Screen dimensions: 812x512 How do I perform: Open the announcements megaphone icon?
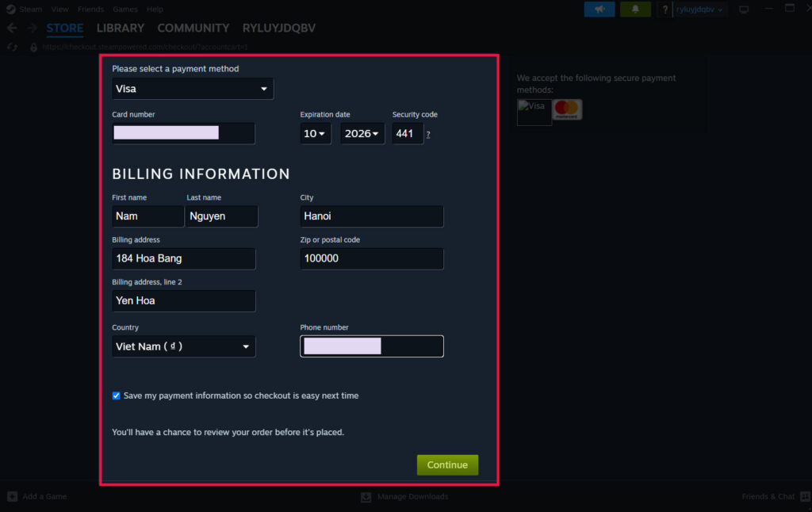coord(599,9)
